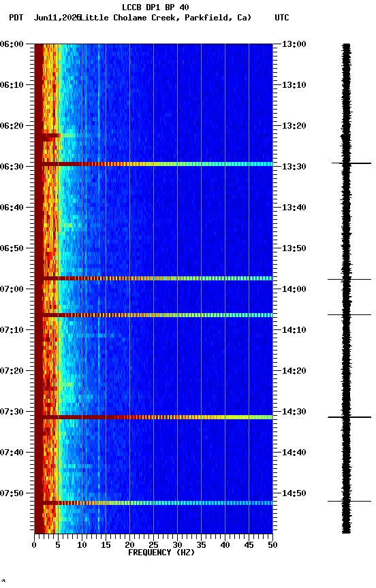Image resolution: width=376 pixels, height=588 pixels.
Task: Click the 25 Hz frequency axis tick label
Action: tap(153, 545)
